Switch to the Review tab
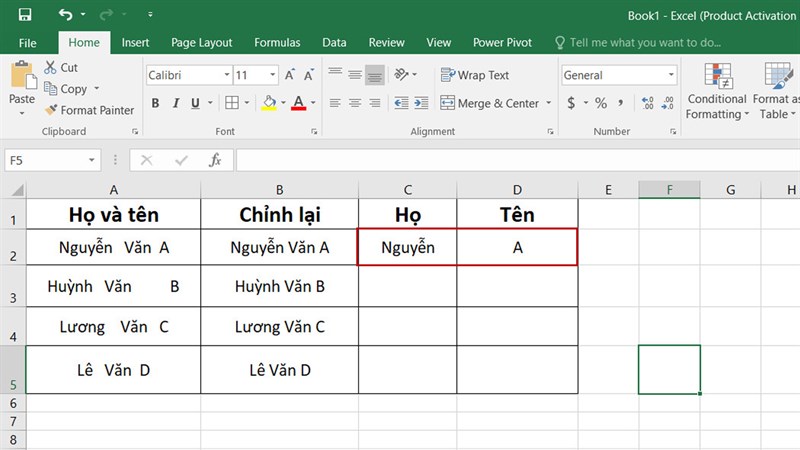 click(x=386, y=43)
